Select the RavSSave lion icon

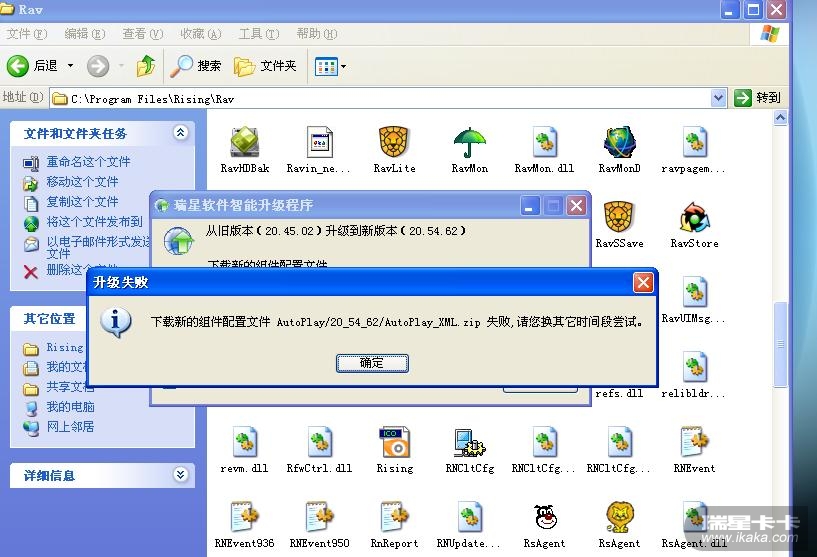(618, 216)
